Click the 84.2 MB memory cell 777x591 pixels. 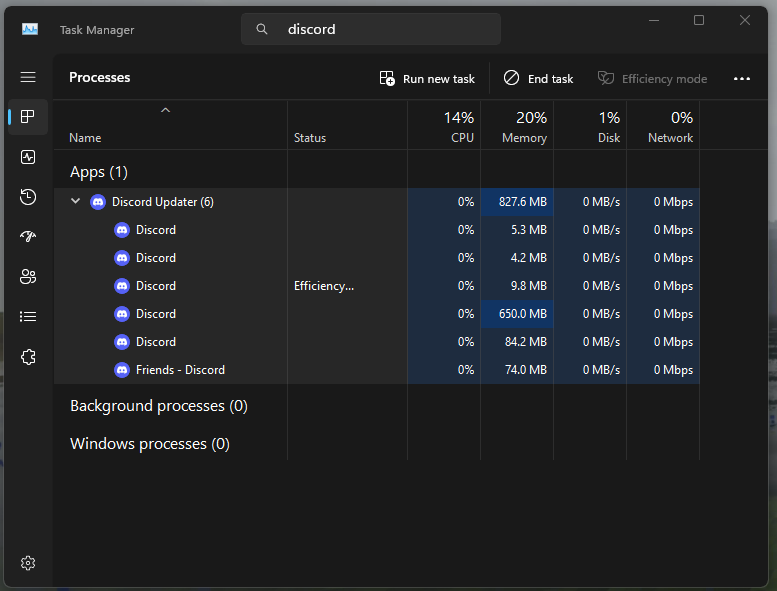[517, 342]
